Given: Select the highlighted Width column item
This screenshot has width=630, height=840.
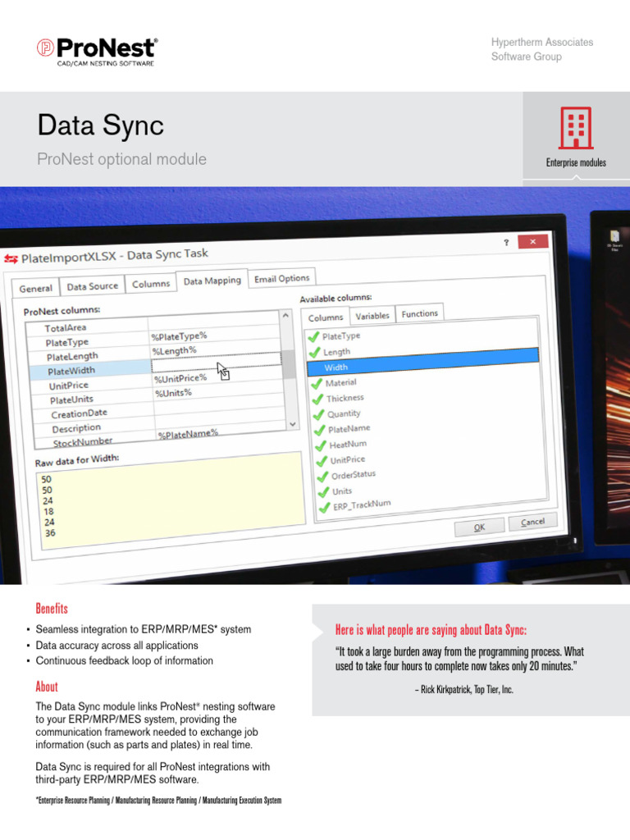Looking at the screenshot, I should point(422,367).
